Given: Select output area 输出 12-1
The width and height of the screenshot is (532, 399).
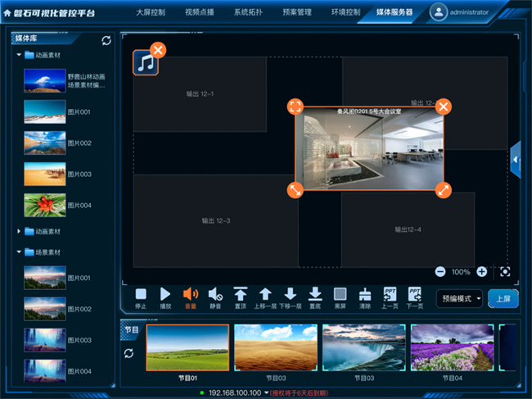Looking at the screenshot, I should pos(200,94).
